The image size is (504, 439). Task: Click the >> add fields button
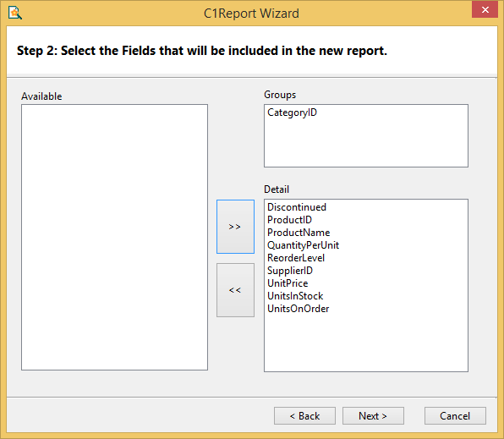coord(235,227)
